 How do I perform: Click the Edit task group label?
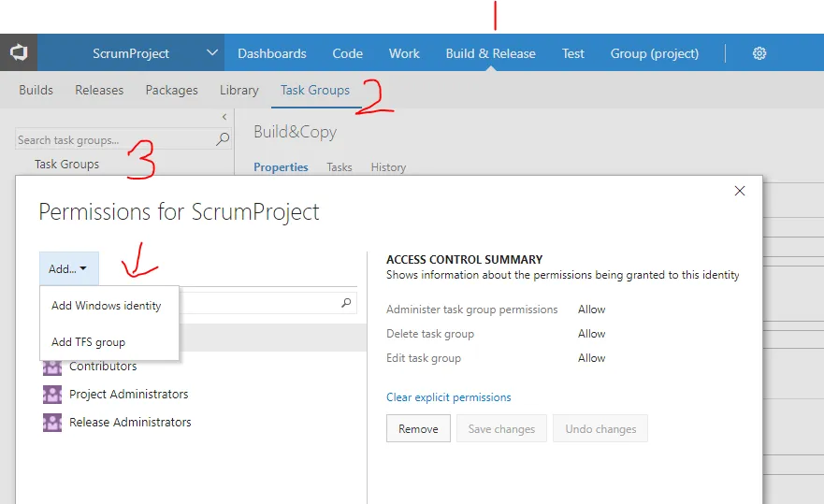424,358
